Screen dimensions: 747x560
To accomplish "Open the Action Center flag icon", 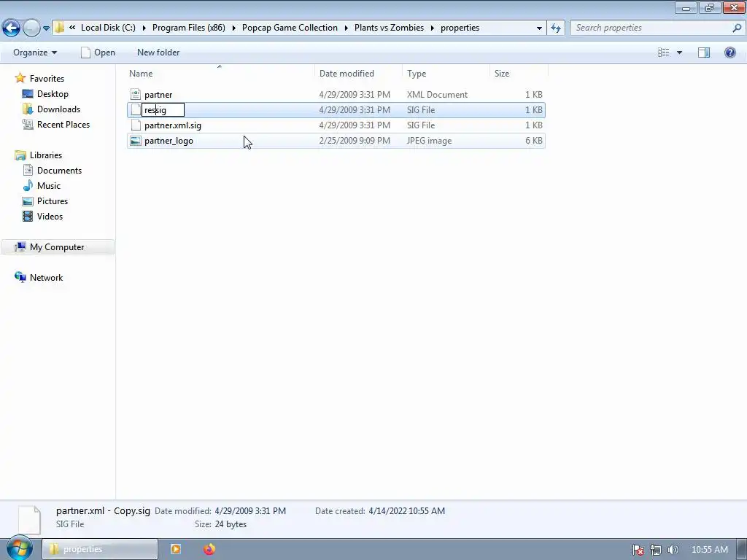I will click(638, 550).
